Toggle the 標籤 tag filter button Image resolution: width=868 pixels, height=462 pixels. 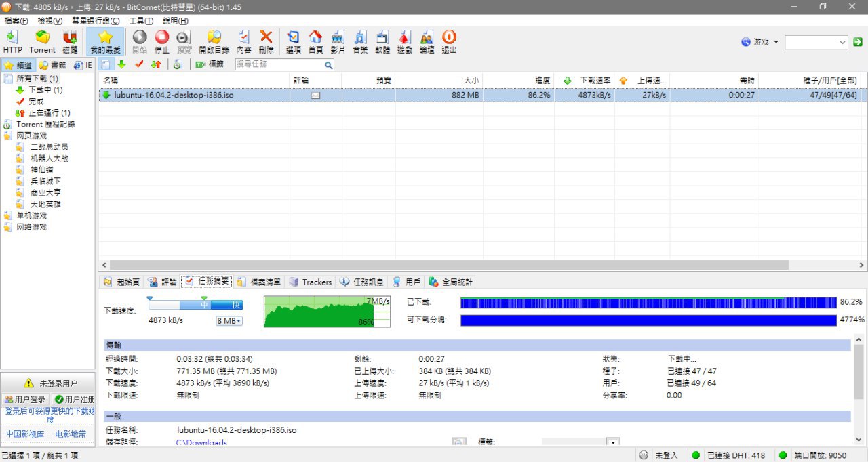(210, 64)
